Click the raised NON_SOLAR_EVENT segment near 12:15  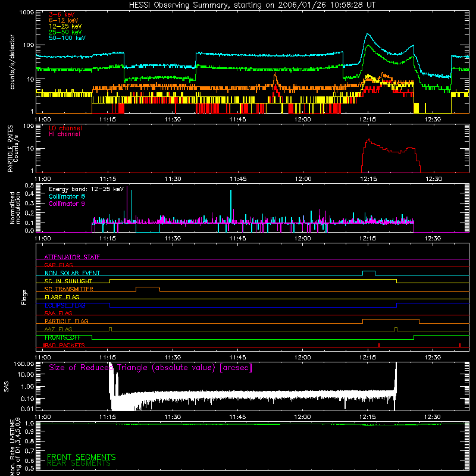369,271
